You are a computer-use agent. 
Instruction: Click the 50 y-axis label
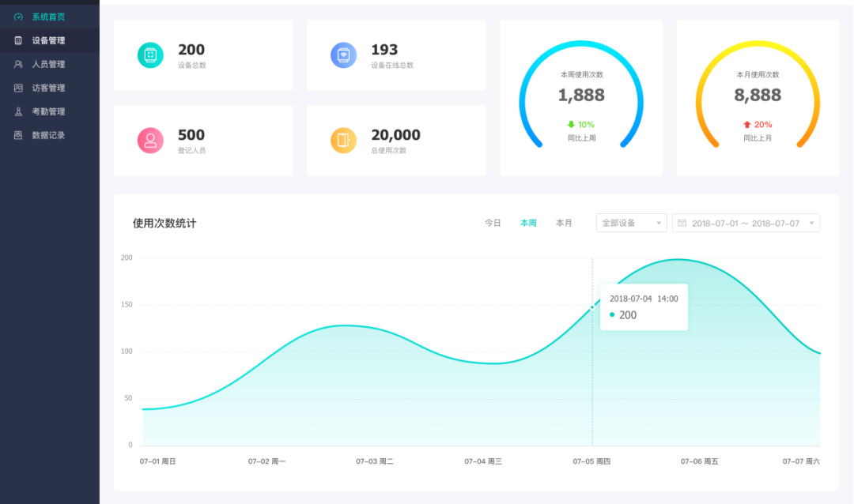(128, 398)
